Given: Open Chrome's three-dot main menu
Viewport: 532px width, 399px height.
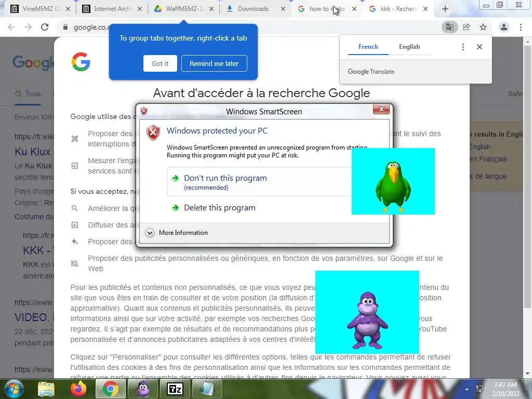Looking at the screenshot, I should 521,27.
